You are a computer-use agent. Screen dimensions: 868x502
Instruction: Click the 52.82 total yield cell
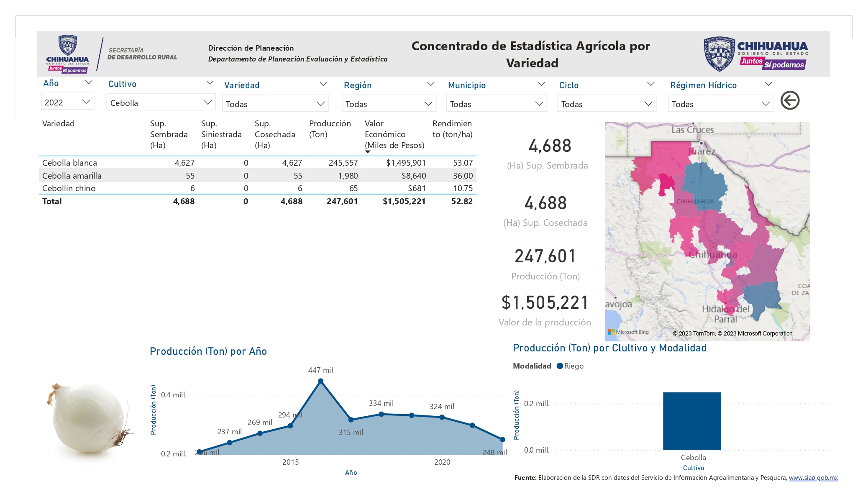[462, 201]
